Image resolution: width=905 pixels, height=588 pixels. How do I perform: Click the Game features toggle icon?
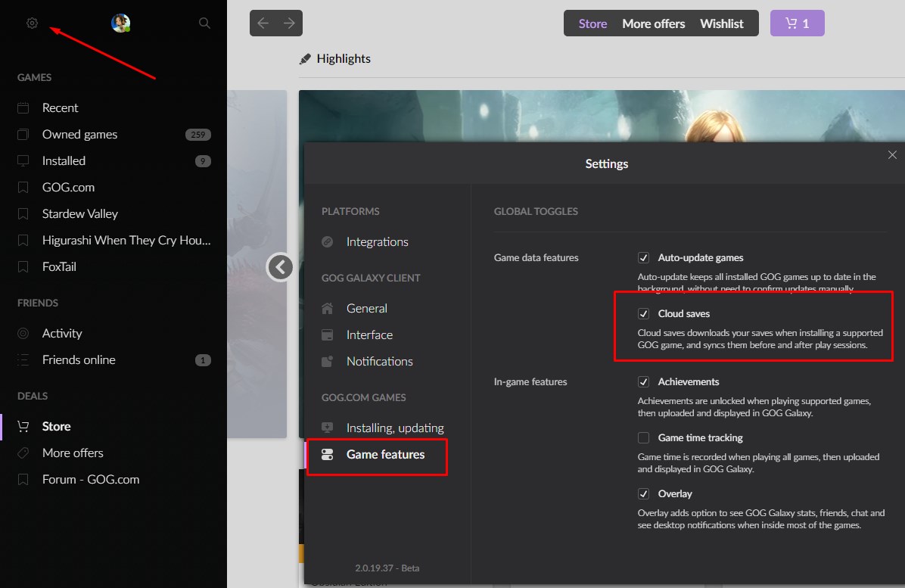[x=327, y=455]
